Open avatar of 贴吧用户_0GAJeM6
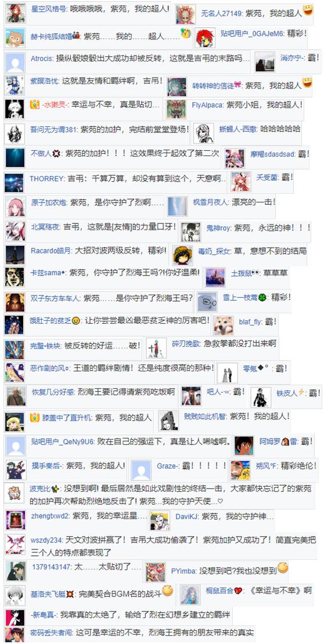This screenshot has height=644, width=324. 204,38
